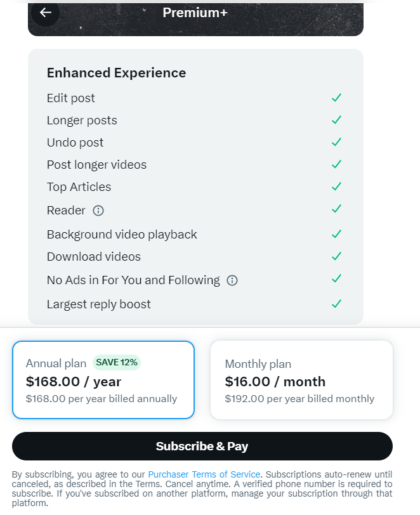Screen dimensions: 420x515
Task: Click the Edit post checkmark
Action: click(337, 98)
